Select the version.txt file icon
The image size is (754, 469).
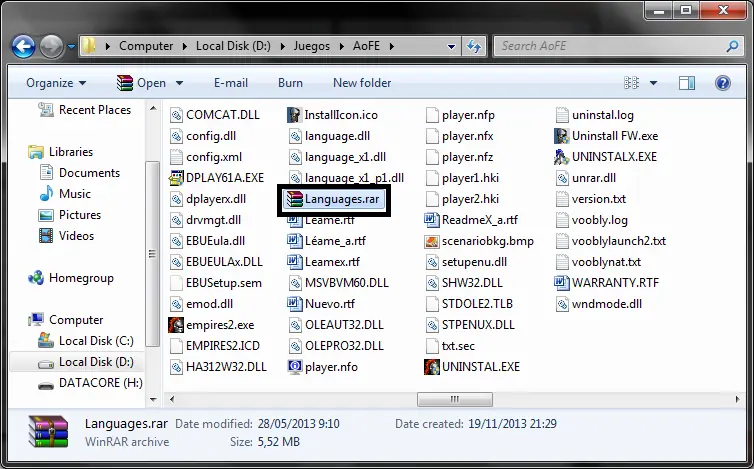(x=562, y=199)
